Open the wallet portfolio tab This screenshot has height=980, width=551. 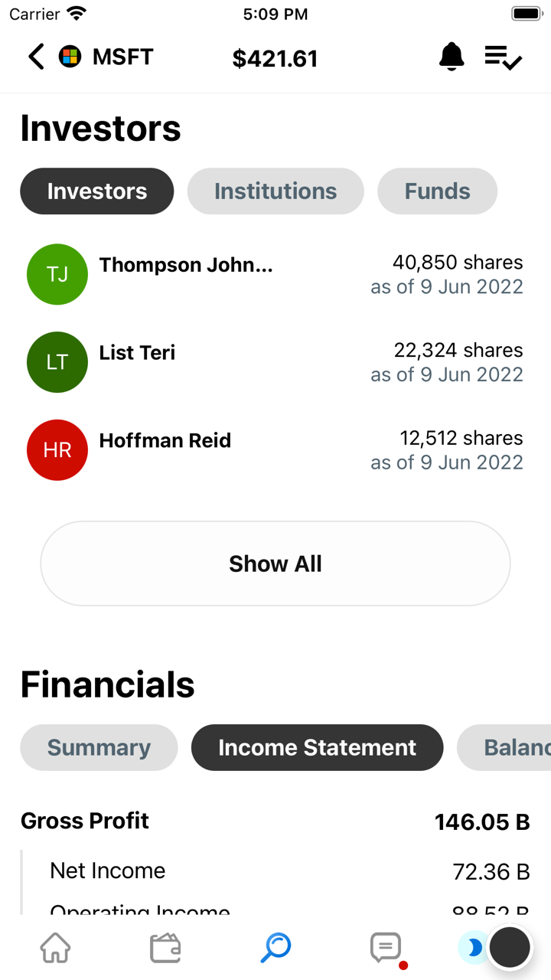point(165,948)
